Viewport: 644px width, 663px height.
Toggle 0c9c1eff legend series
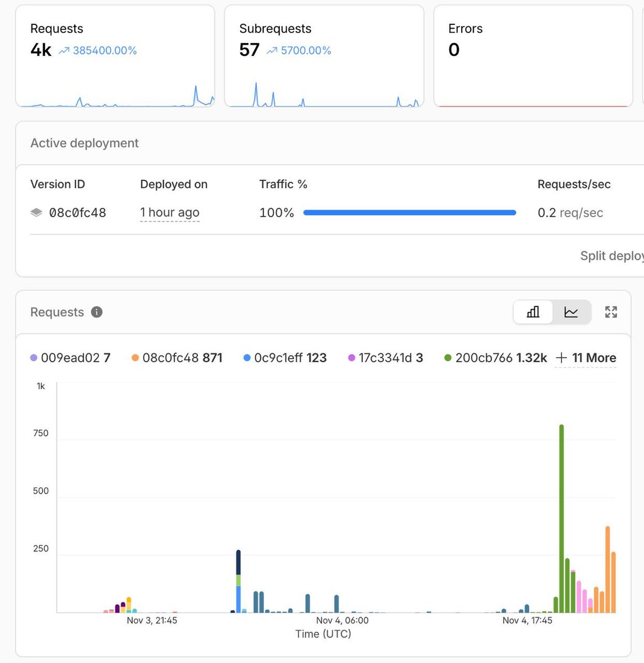click(285, 358)
